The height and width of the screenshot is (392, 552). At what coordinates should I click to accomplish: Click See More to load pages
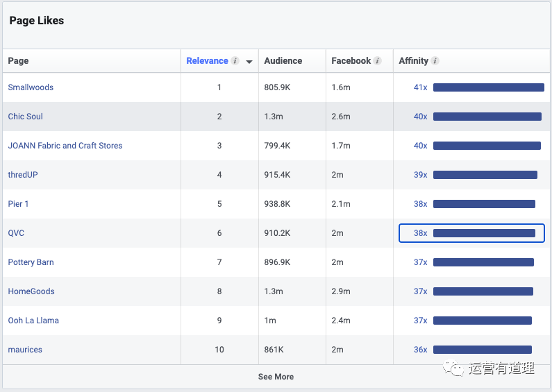tap(276, 377)
